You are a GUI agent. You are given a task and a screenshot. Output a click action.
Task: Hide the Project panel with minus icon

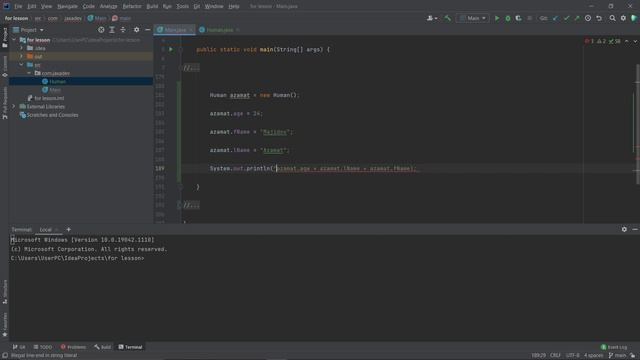[x=147, y=30]
